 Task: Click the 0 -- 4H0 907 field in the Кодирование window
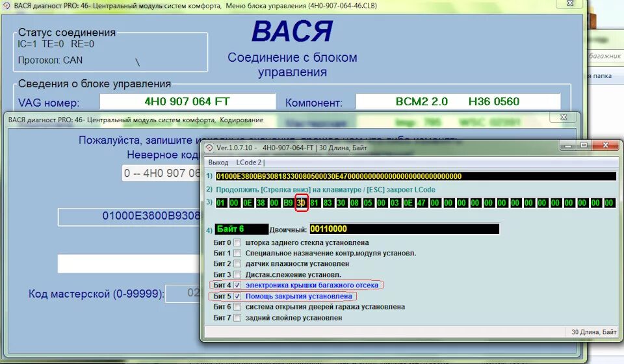tap(162, 174)
